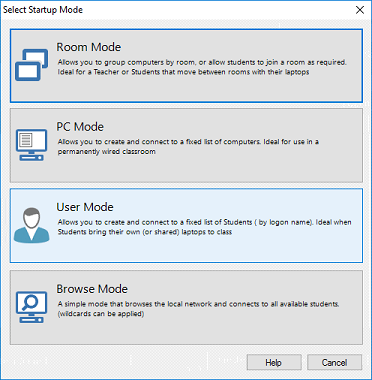Click description 'Allows you to group computers by room'

click(125, 62)
